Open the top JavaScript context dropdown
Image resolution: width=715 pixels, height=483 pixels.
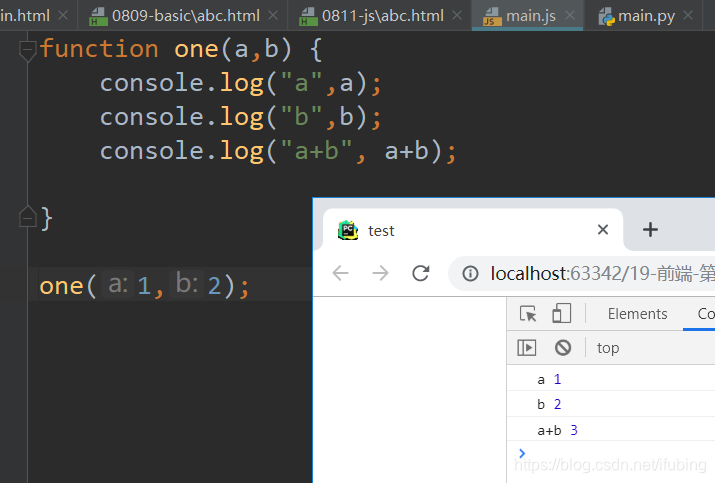608,348
